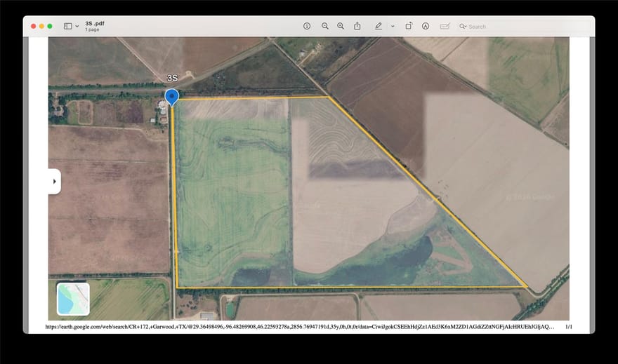Show the Markup toolbar
Image resolution: width=618 pixels, height=364 pixels.
[426, 26]
